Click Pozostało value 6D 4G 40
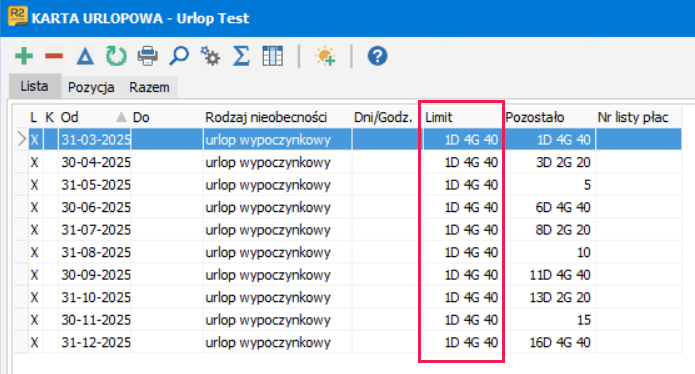Screen dimensions: 695x374 (x=563, y=207)
